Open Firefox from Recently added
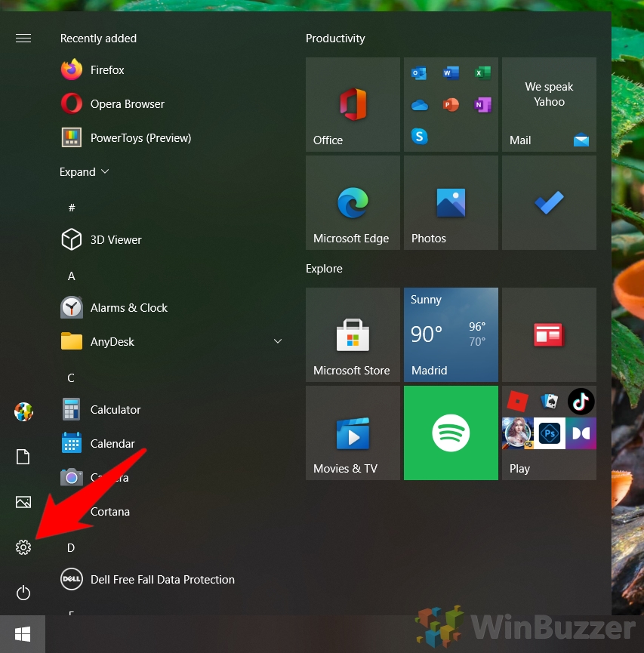 tap(92, 69)
